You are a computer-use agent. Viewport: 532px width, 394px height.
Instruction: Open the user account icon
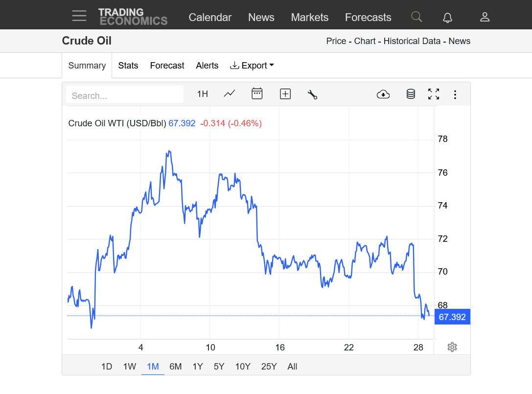[485, 17]
